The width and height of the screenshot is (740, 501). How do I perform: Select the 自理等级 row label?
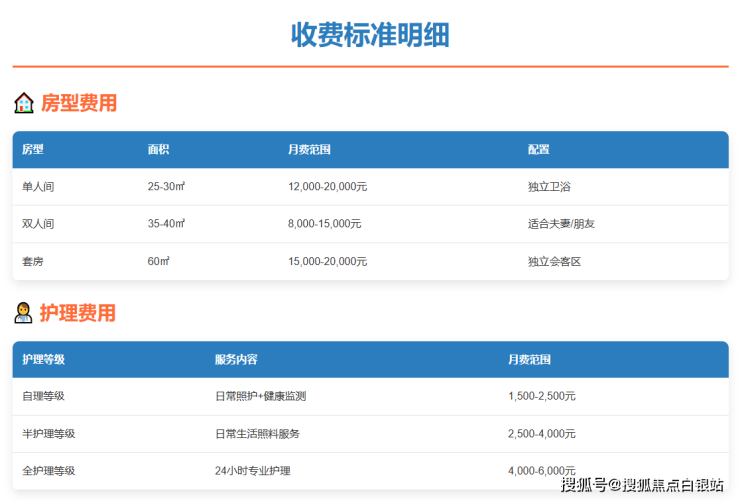(43, 396)
